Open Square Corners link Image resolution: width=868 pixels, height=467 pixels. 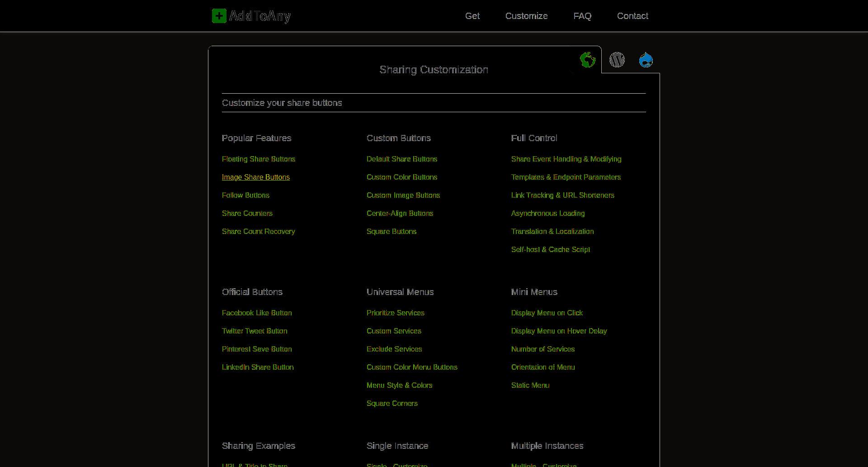pos(392,403)
